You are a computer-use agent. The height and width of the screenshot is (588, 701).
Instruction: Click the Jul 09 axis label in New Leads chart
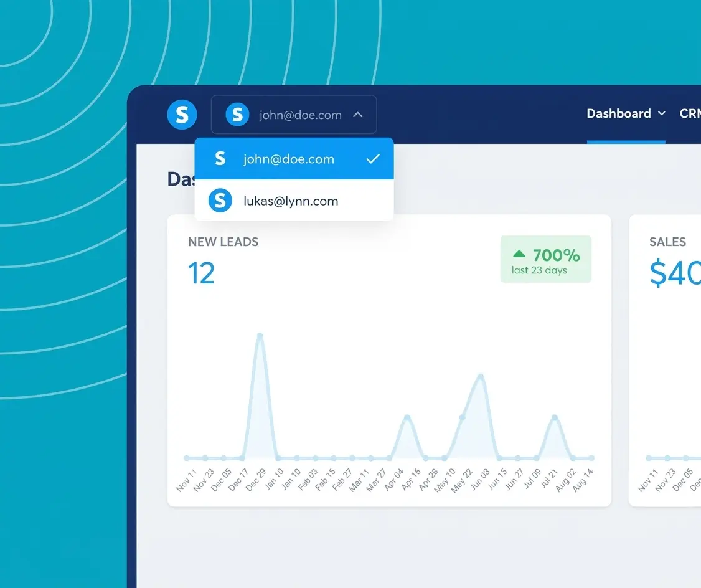532,479
